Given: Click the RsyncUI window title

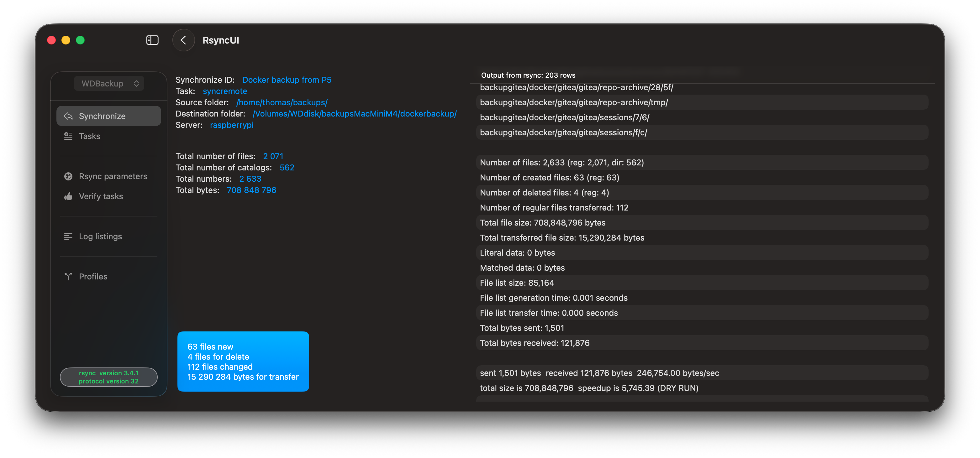Looking at the screenshot, I should click(221, 40).
